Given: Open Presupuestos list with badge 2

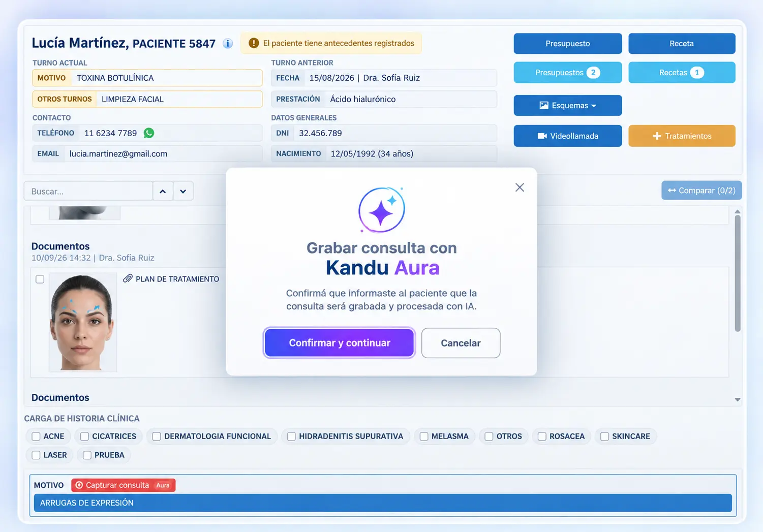Looking at the screenshot, I should [x=568, y=73].
